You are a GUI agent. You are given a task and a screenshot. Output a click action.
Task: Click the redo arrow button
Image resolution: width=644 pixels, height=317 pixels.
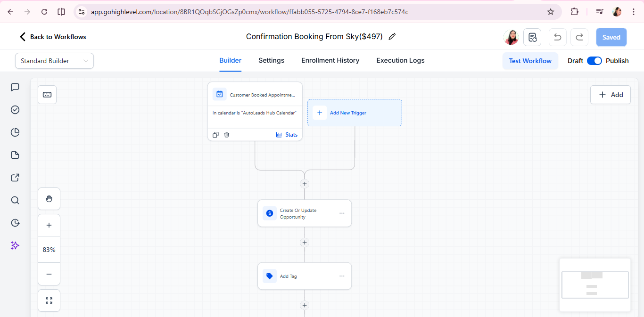click(x=579, y=37)
